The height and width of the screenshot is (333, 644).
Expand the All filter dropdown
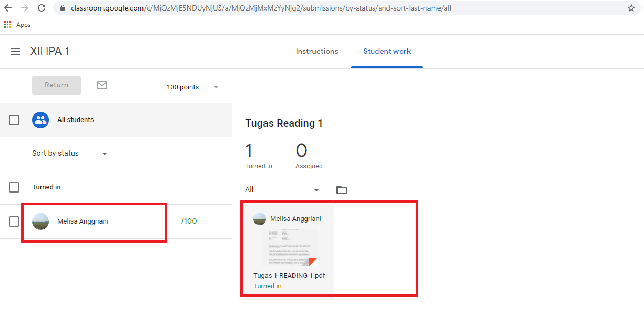tap(282, 190)
